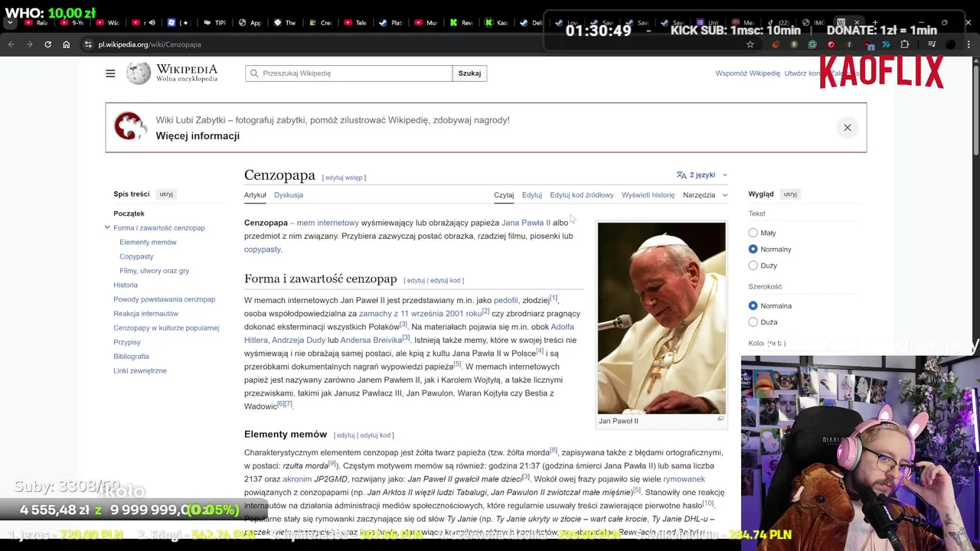
Task: Open Wspomóż Wikipedię link
Action: 748,73
